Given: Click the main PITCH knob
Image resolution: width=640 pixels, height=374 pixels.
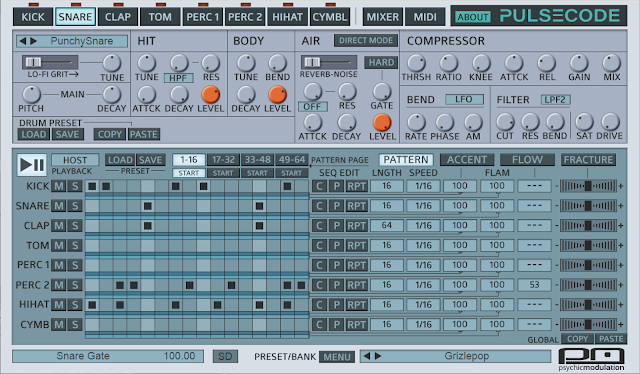Looking at the screenshot, I should point(31,94).
